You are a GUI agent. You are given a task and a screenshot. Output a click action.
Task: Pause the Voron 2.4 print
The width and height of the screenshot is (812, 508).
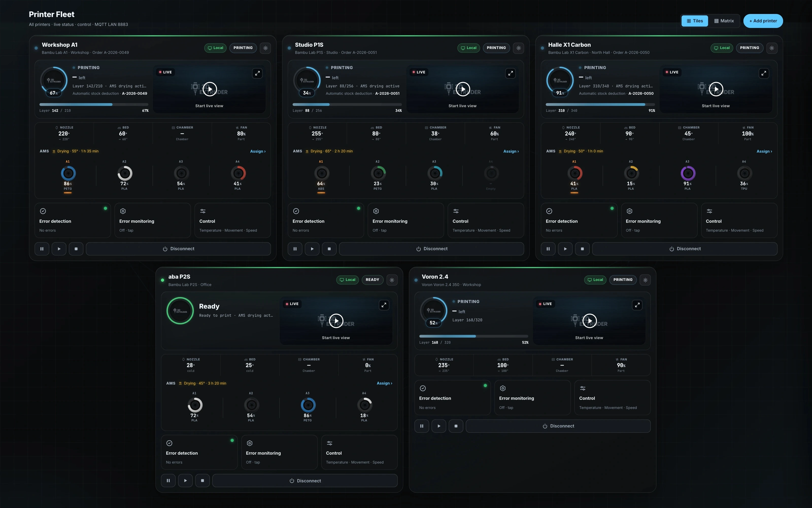tap(422, 426)
